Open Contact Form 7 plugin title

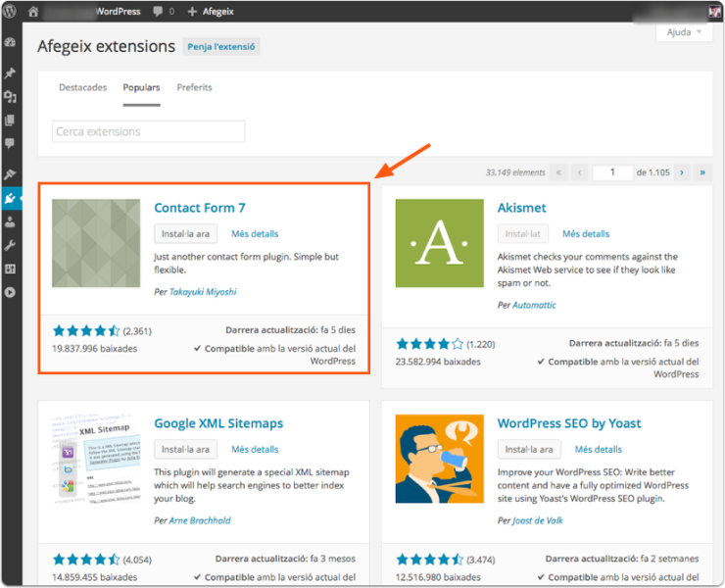pos(200,208)
